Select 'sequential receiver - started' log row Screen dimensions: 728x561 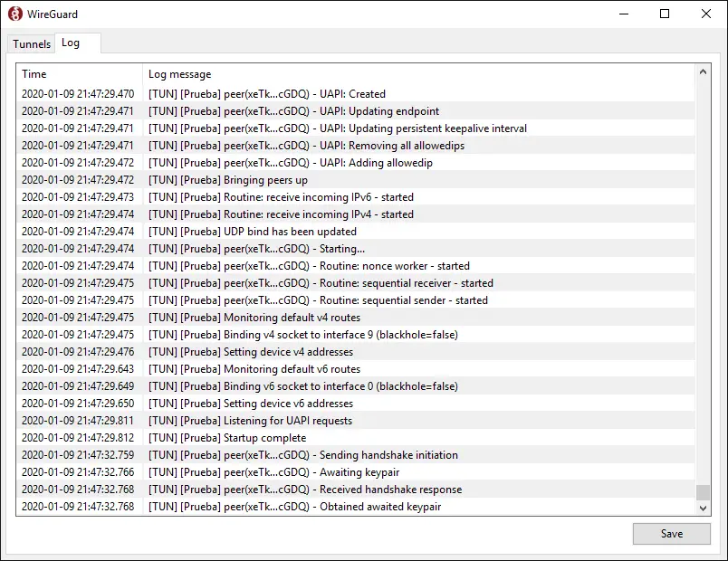click(356, 282)
